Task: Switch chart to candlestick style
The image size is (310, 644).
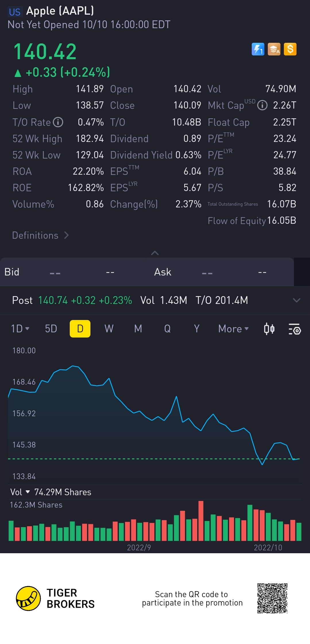Action: click(269, 329)
